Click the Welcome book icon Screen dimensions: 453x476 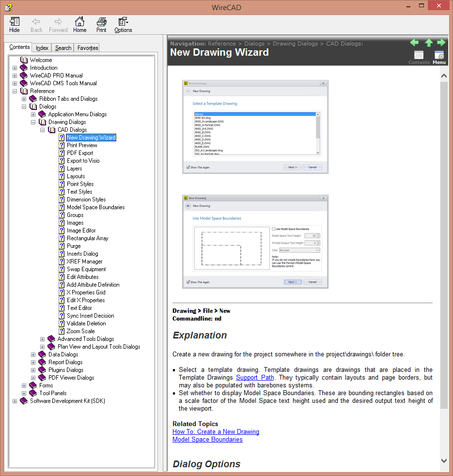[24, 60]
